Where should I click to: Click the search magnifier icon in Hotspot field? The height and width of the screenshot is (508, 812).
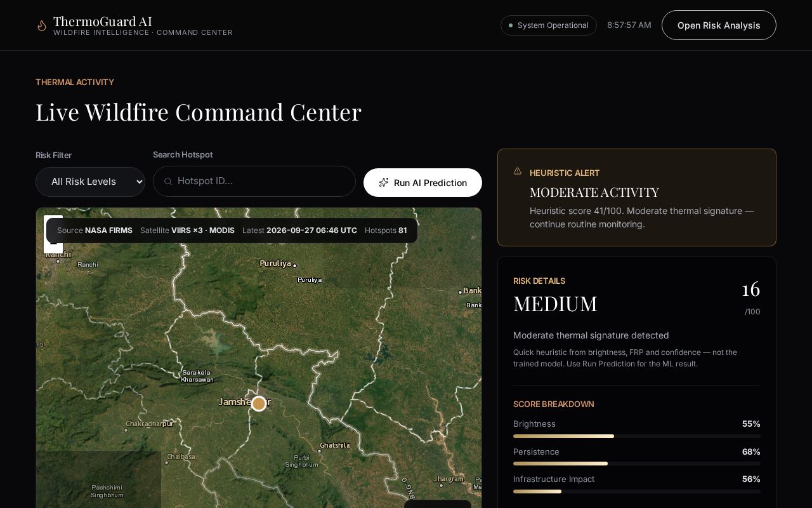pyautogui.click(x=168, y=181)
